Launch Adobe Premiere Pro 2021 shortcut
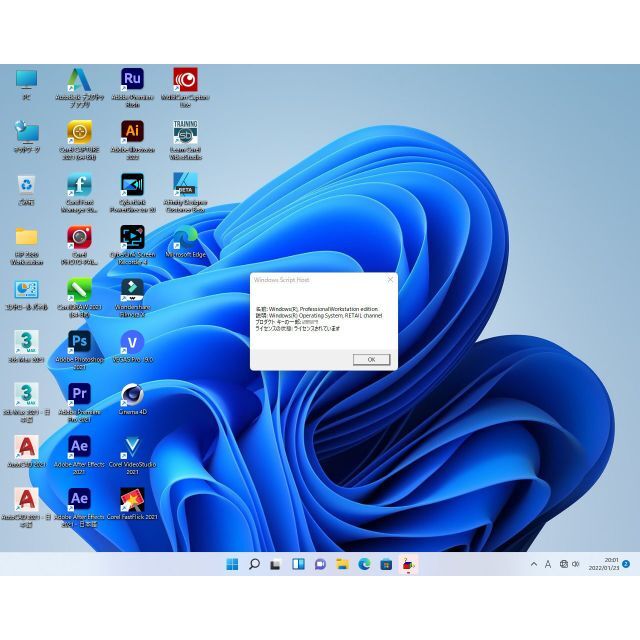640x640 pixels. point(80,403)
